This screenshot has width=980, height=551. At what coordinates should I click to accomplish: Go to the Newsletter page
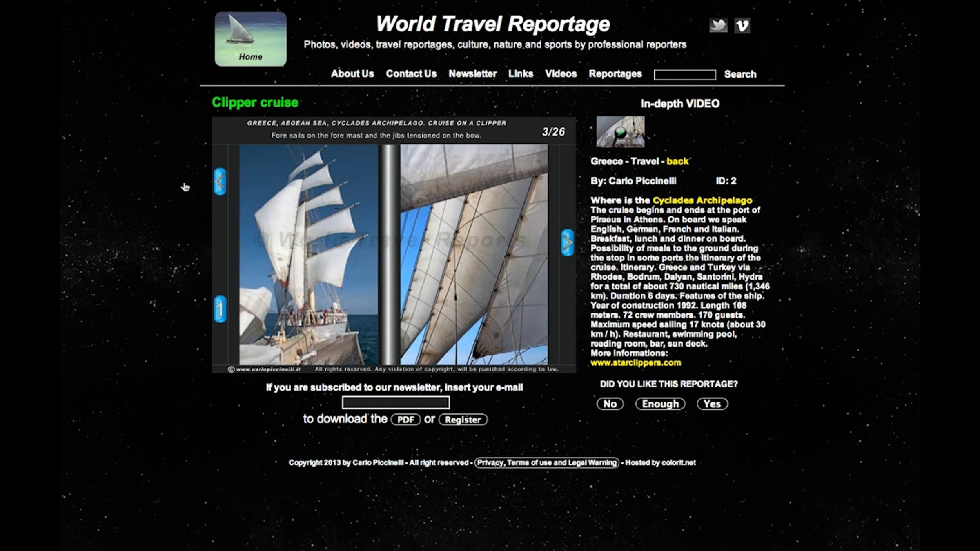point(472,74)
